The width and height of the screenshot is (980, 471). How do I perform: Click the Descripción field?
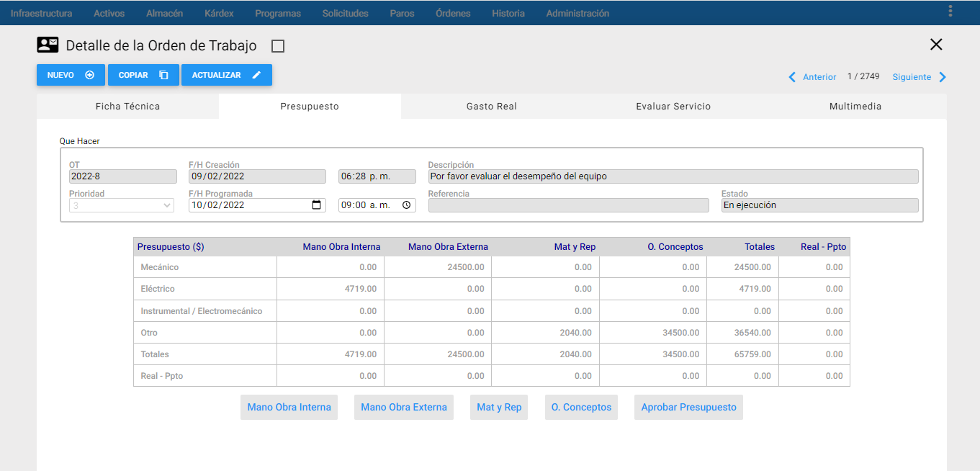[673, 176]
